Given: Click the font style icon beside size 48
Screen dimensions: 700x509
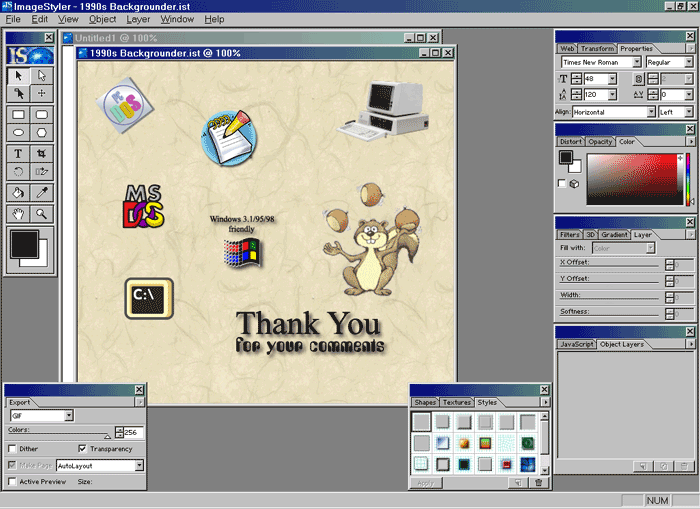Looking at the screenshot, I should (639, 79).
